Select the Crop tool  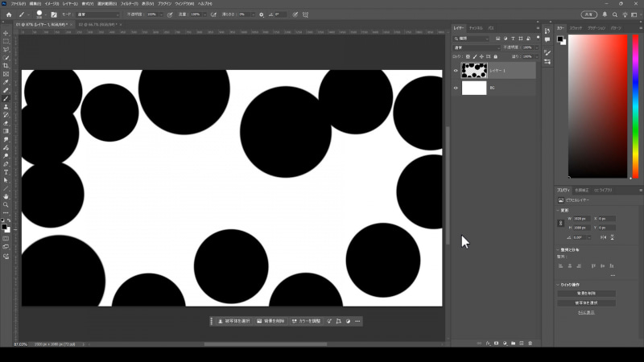point(6,66)
